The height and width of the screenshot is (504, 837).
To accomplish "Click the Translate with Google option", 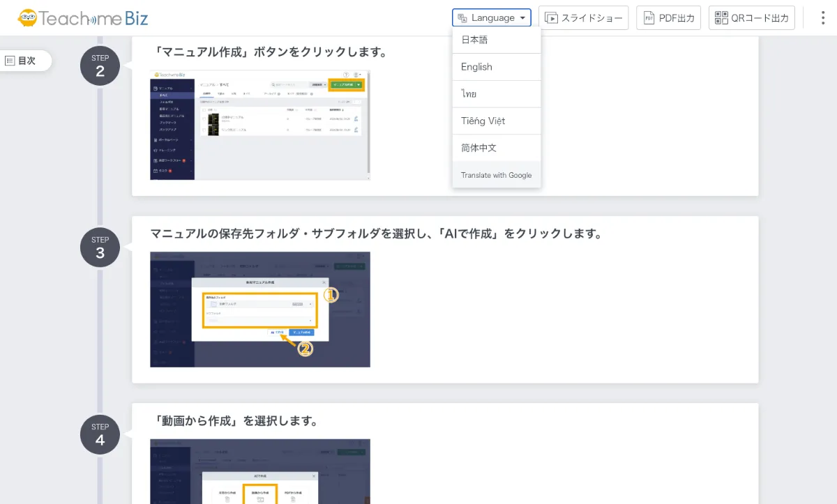I will [497, 175].
